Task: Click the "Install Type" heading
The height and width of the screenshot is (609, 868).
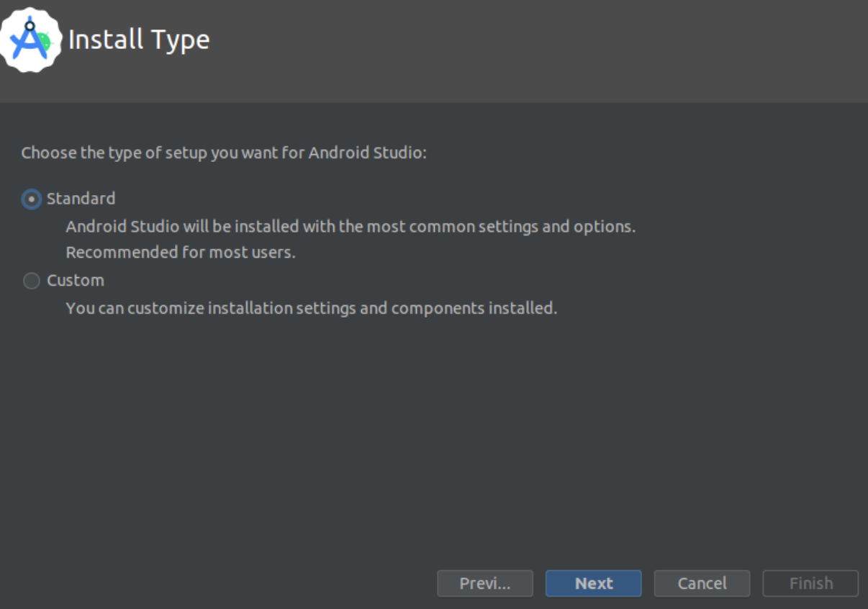Action: (x=139, y=40)
